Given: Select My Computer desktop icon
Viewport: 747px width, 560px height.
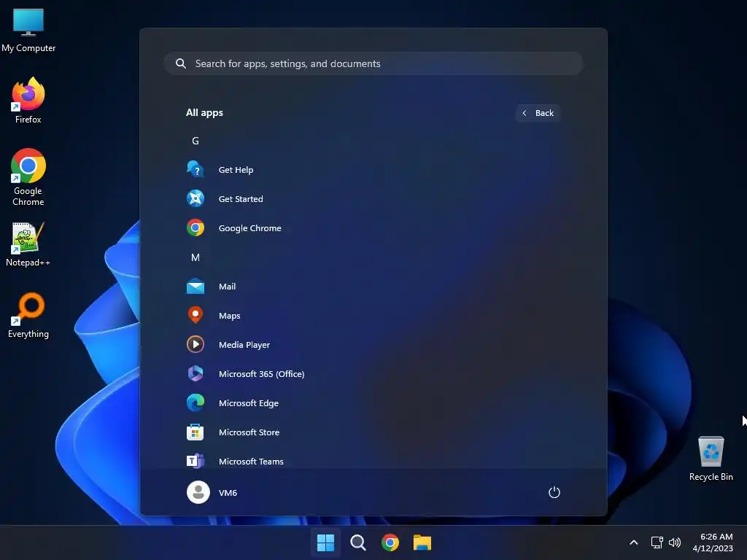Looking at the screenshot, I should pos(28,31).
